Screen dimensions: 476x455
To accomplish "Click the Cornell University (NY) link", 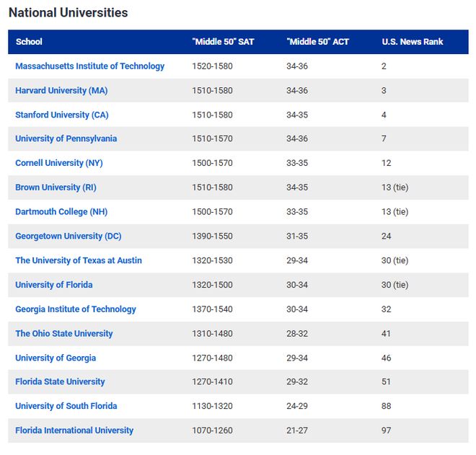I will [x=59, y=163].
